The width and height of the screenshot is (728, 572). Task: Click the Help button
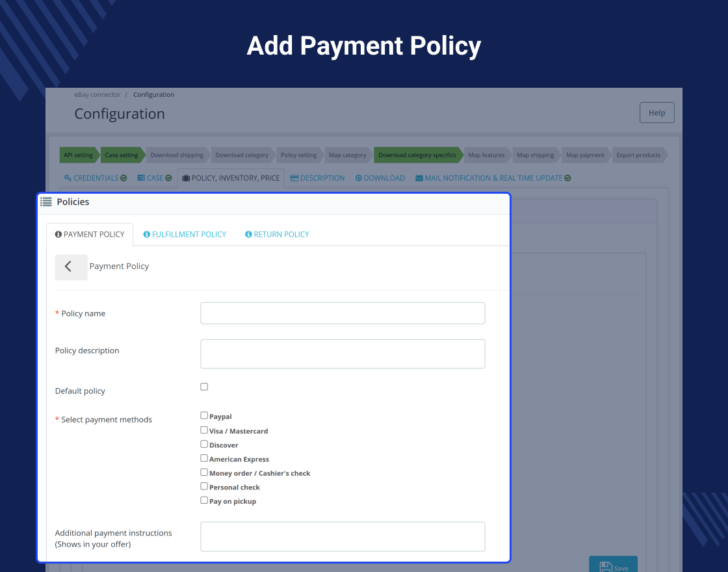[657, 113]
